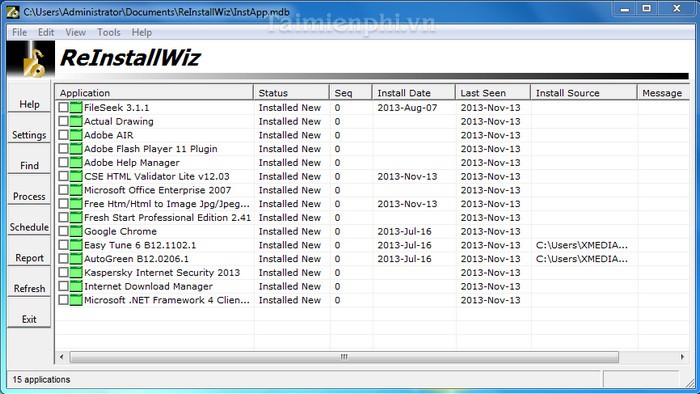Click the horizontal scrollbar right arrow

[x=682, y=357]
